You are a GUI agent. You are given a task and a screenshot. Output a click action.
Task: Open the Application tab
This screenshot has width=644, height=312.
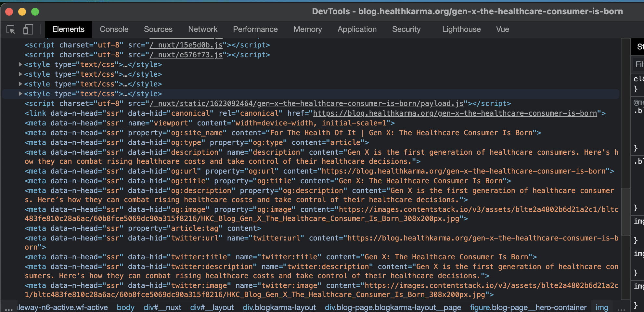(357, 29)
